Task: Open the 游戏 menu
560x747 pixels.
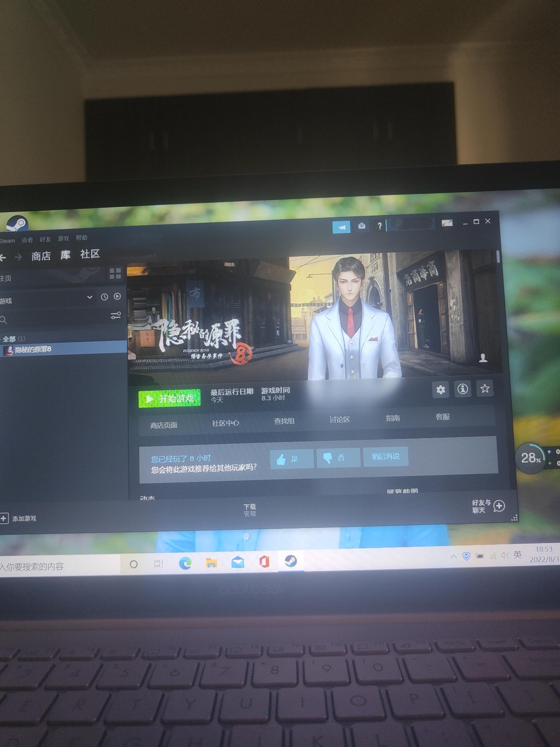Action: (x=63, y=239)
